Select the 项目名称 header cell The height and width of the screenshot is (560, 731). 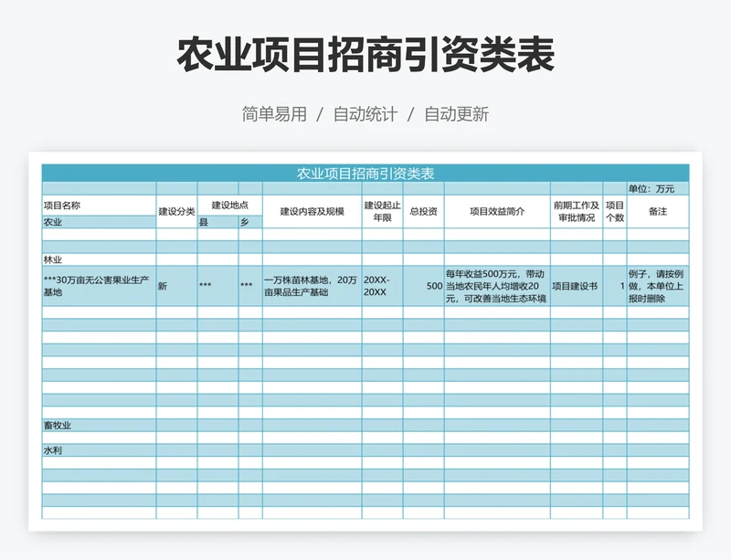99,206
